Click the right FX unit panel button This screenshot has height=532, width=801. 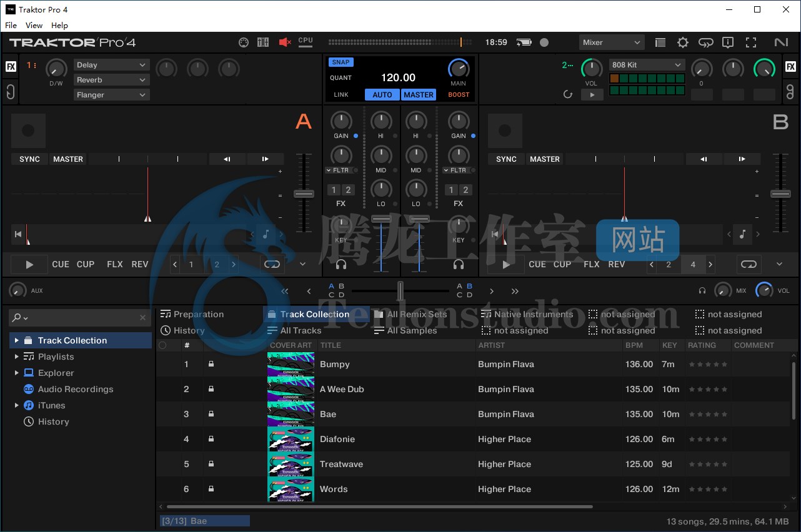(x=790, y=67)
